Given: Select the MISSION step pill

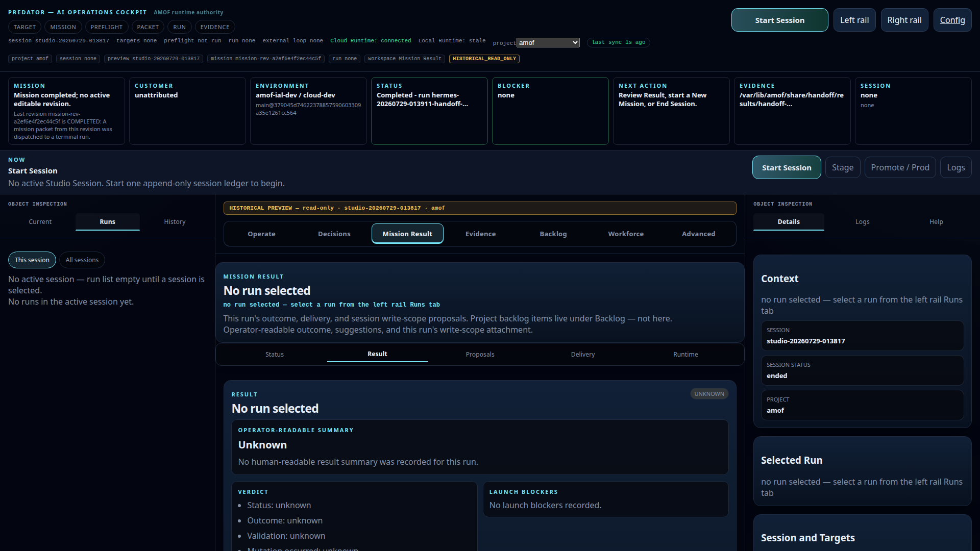Looking at the screenshot, I should pos(63,27).
